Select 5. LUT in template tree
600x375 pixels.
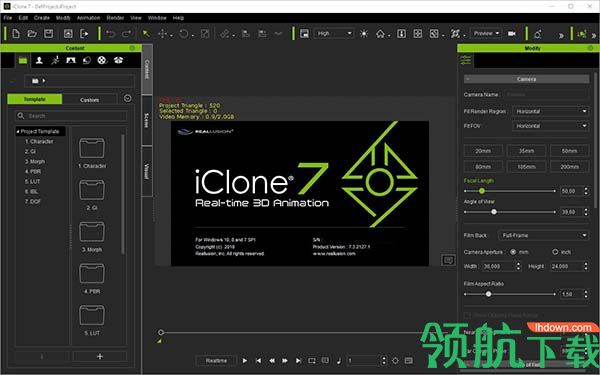pyautogui.click(x=33, y=181)
